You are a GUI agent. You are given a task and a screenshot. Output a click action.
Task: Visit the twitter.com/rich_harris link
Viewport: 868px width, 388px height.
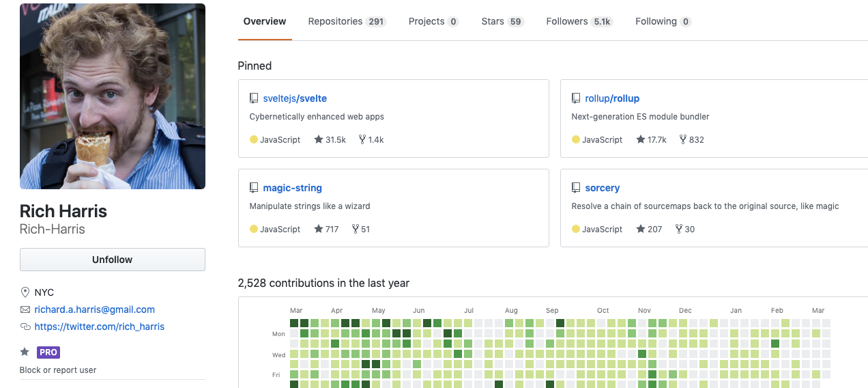point(100,327)
